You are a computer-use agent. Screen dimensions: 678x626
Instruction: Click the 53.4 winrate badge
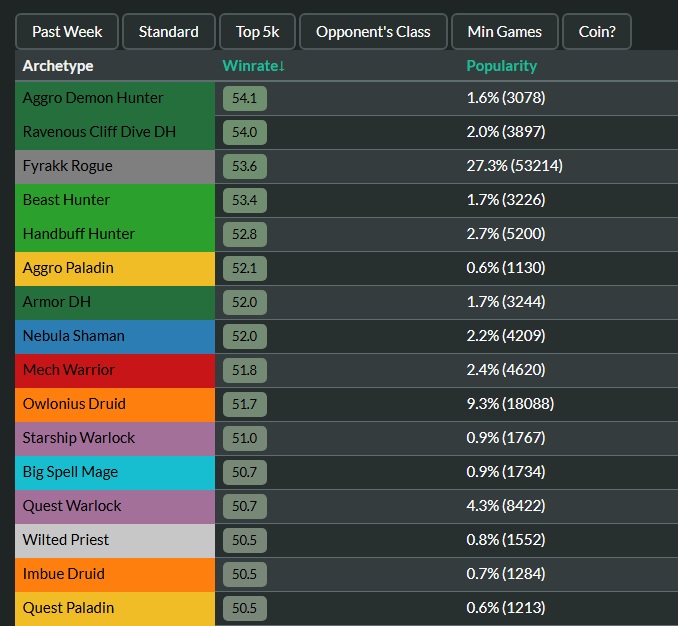click(245, 201)
